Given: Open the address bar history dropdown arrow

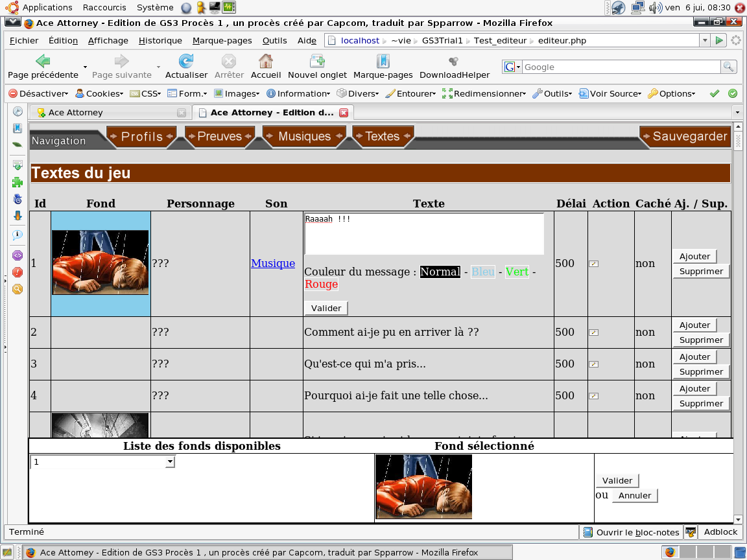Looking at the screenshot, I should click(705, 40).
